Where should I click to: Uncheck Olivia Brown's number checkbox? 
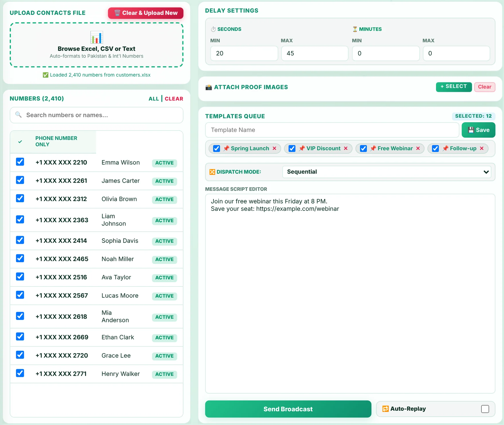(x=20, y=198)
